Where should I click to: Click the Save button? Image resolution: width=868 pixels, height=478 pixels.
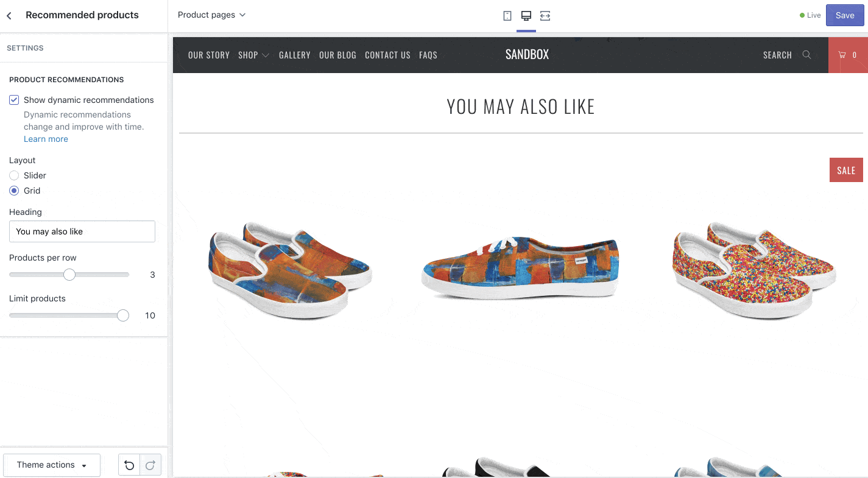point(845,16)
